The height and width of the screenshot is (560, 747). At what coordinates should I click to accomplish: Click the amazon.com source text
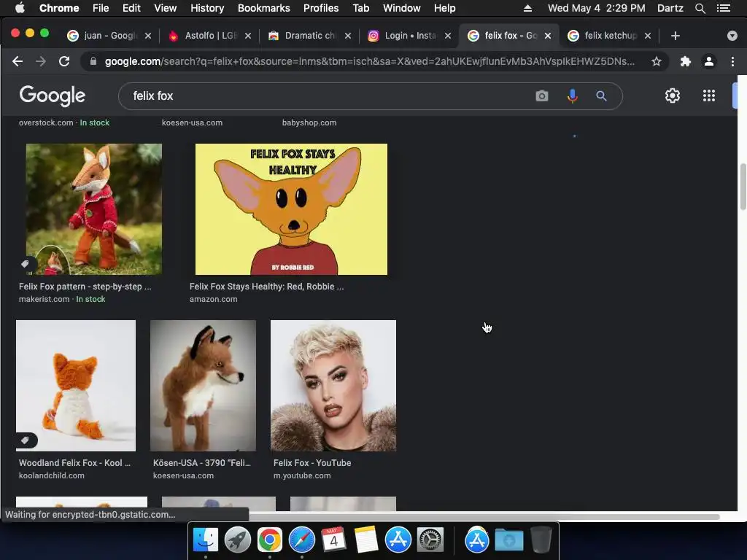(214, 300)
